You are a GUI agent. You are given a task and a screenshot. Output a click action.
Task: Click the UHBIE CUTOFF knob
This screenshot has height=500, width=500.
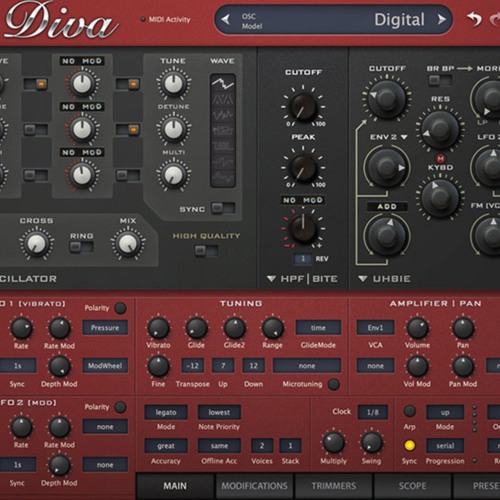point(387,98)
